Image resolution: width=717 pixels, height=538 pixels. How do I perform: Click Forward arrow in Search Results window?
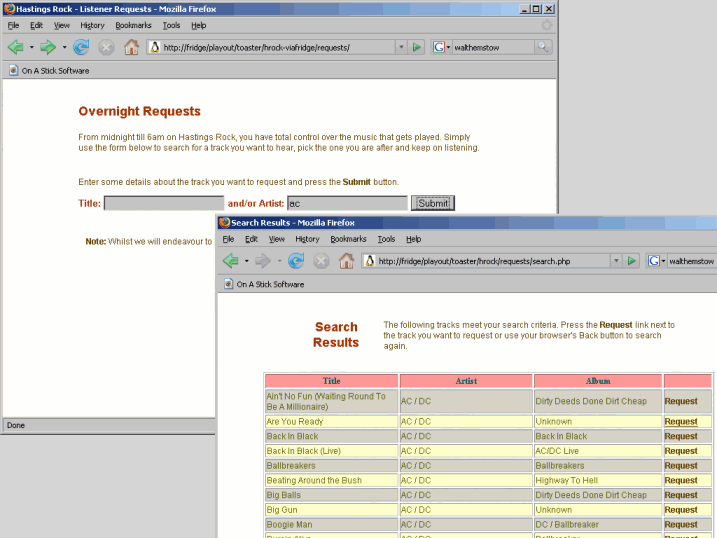263,261
